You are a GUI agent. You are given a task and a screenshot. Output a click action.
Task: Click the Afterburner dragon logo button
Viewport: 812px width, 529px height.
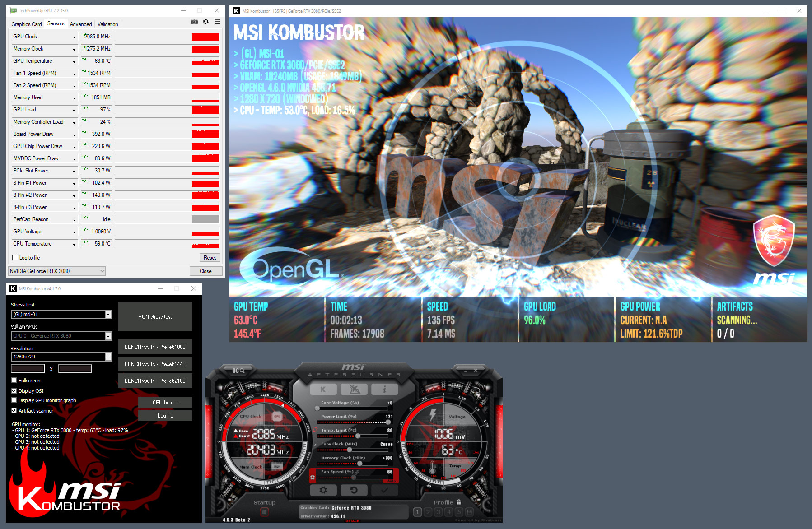pos(354,389)
